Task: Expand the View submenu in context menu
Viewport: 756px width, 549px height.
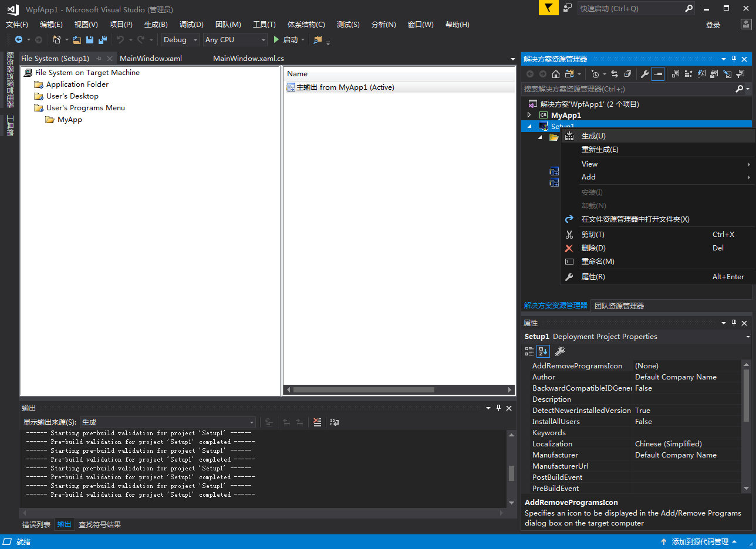Action: (659, 164)
